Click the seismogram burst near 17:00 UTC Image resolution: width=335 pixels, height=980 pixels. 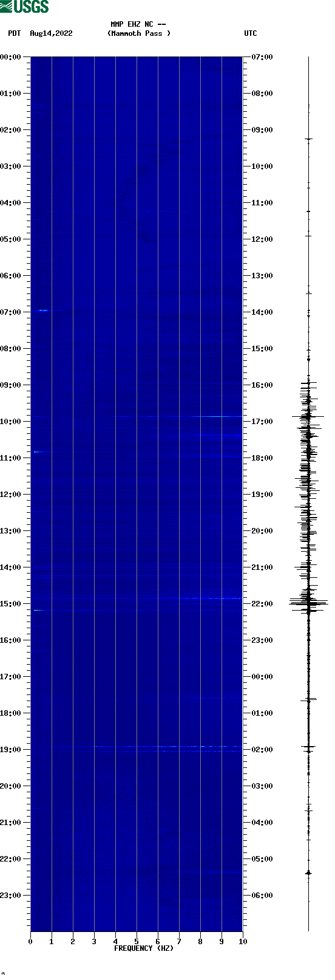[308, 417]
